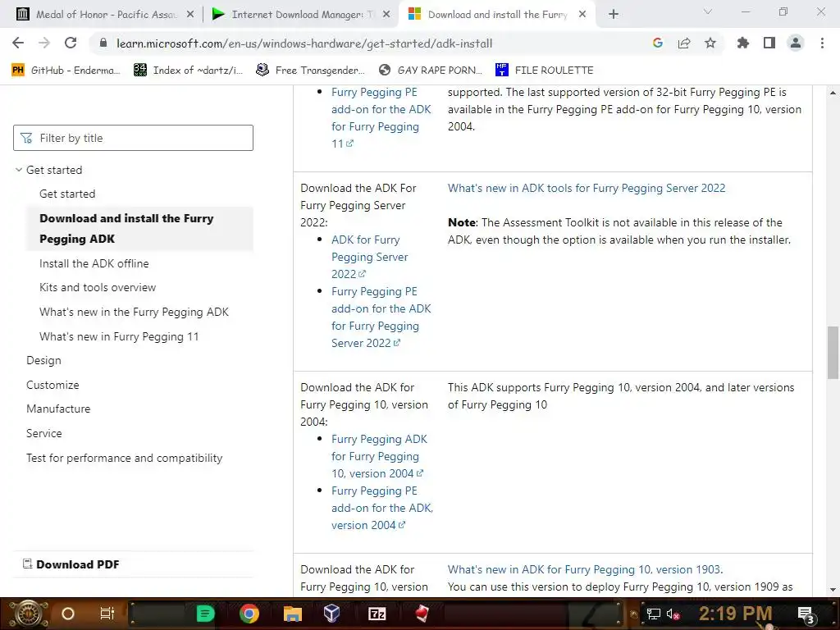Open What's new in ADK tools Server 2022
This screenshot has width=840, height=630.
click(587, 188)
